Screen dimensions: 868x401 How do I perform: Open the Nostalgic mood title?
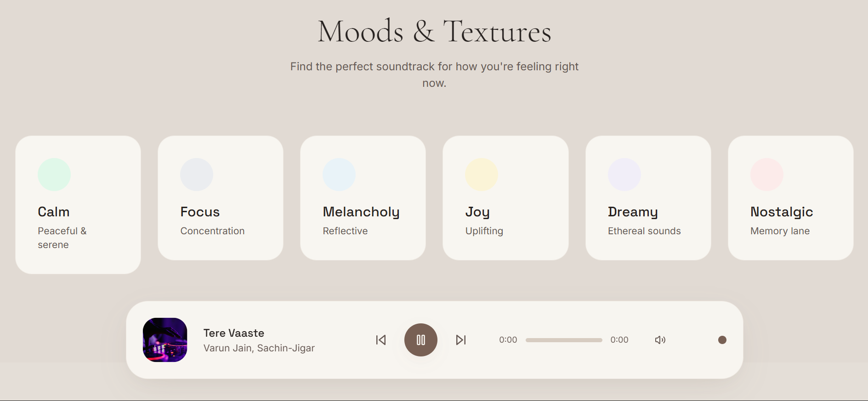pos(782,212)
